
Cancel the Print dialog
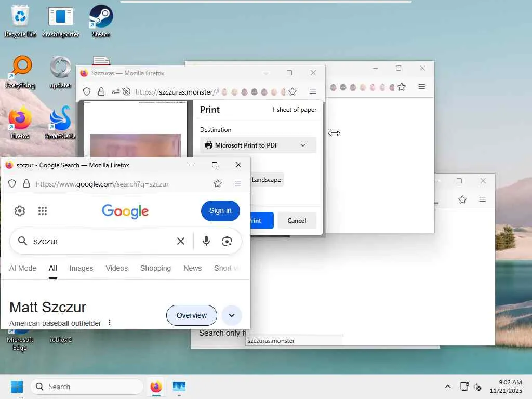tap(297, 220)
